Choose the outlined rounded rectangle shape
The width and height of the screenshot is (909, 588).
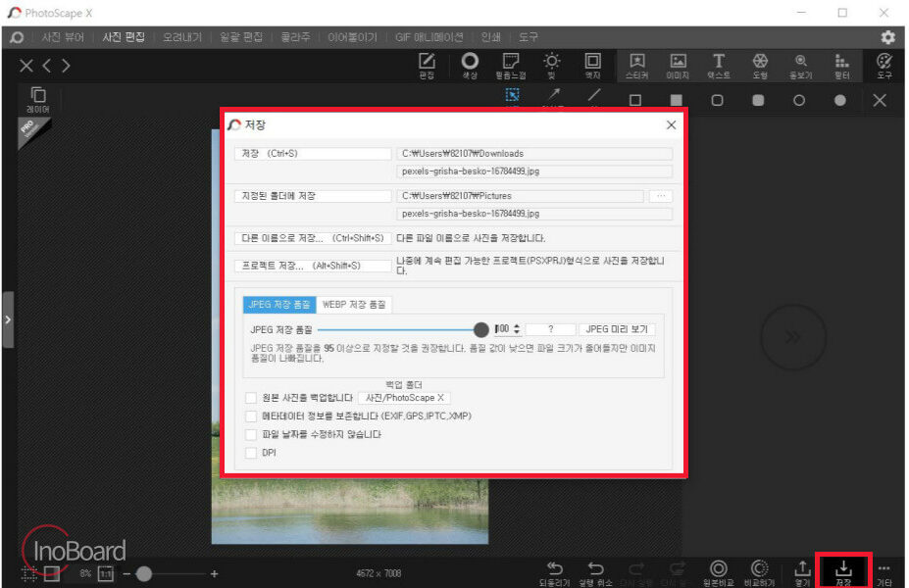click(717, 100)
